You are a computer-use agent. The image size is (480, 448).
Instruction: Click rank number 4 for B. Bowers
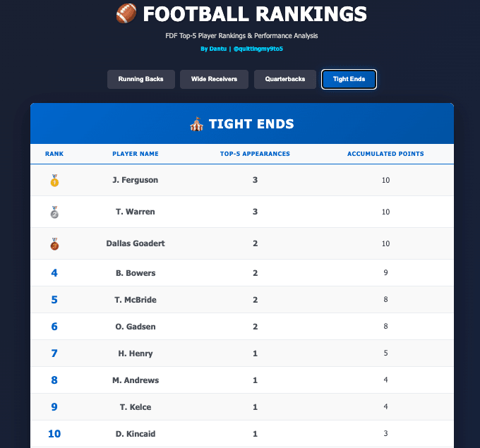[x=54, y=273]
